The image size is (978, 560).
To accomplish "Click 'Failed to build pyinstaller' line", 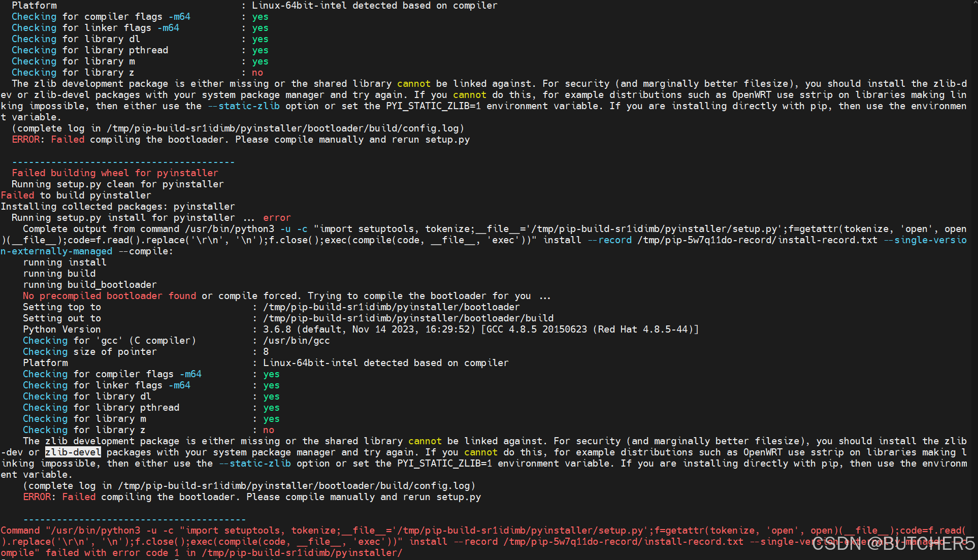I will click(x=76, y=195).
